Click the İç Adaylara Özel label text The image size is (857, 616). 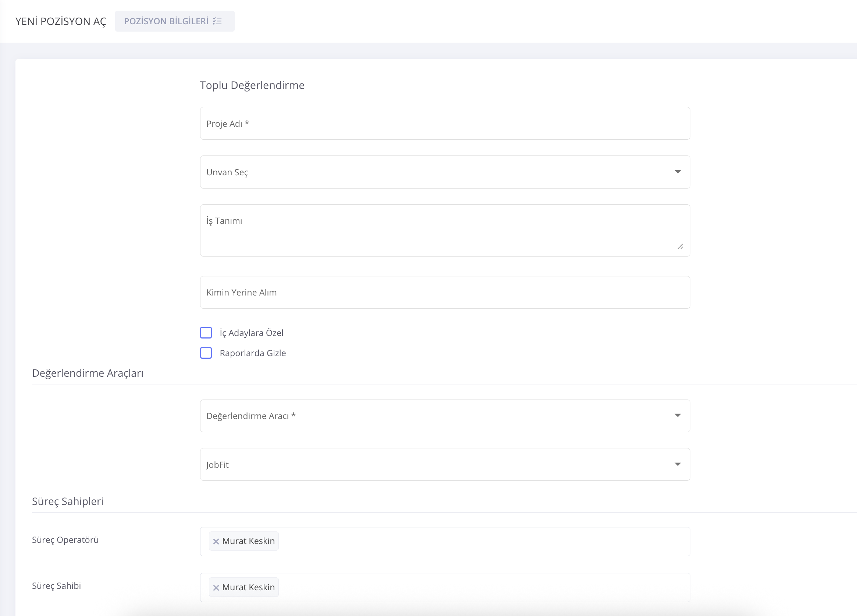(x=251, y=333)
